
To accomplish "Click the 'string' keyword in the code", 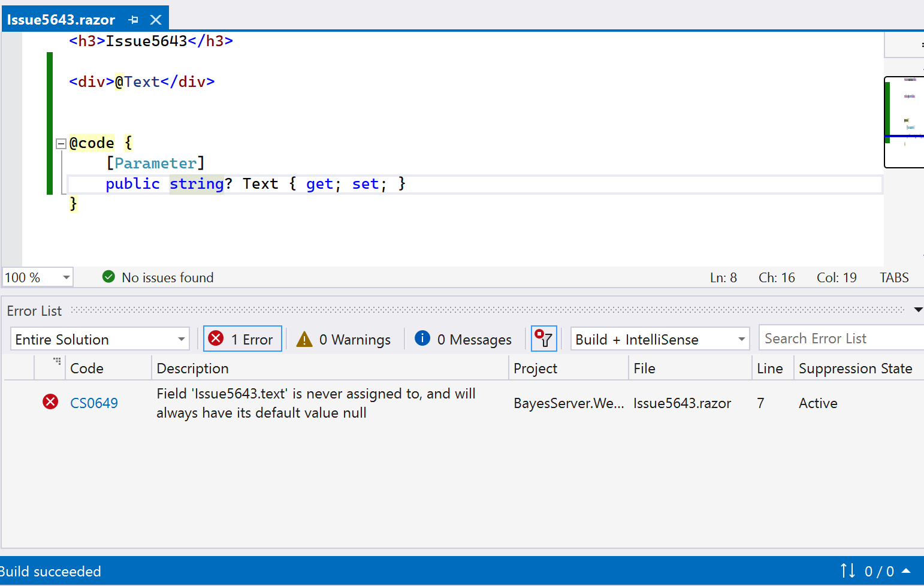I will point(197,184).
